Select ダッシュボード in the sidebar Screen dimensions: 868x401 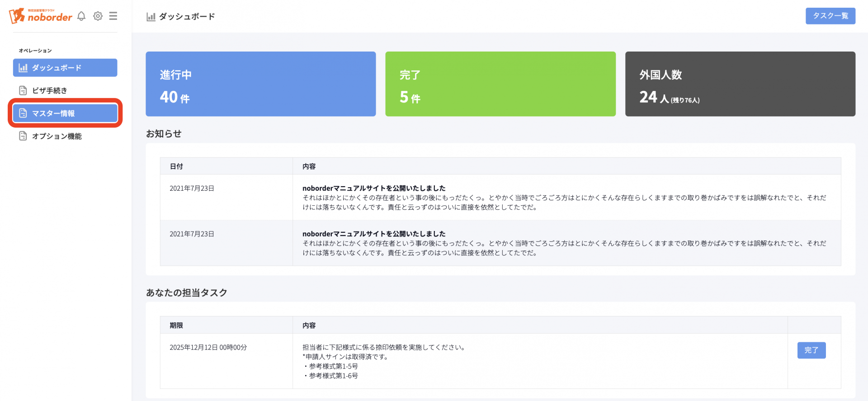pos(57,68)
